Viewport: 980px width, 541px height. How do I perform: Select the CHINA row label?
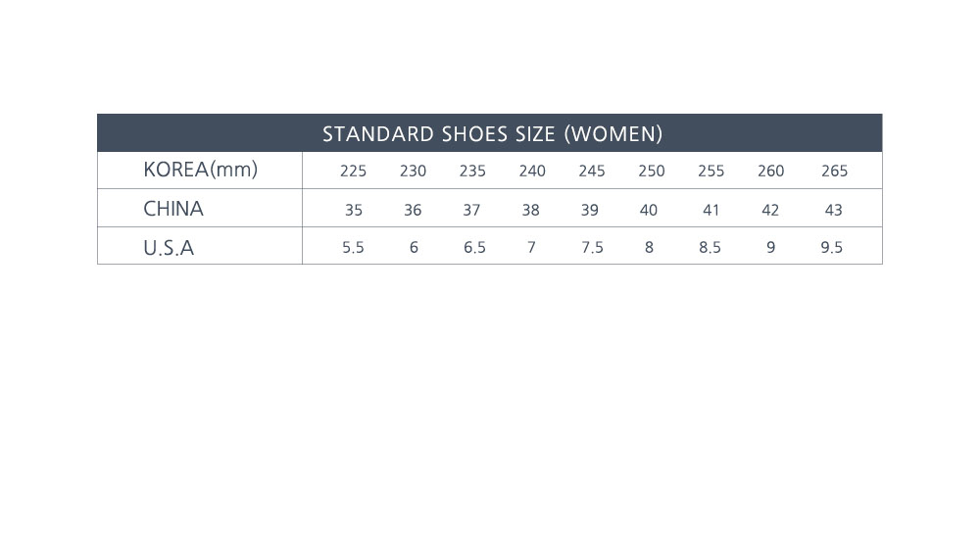point(173,209)
